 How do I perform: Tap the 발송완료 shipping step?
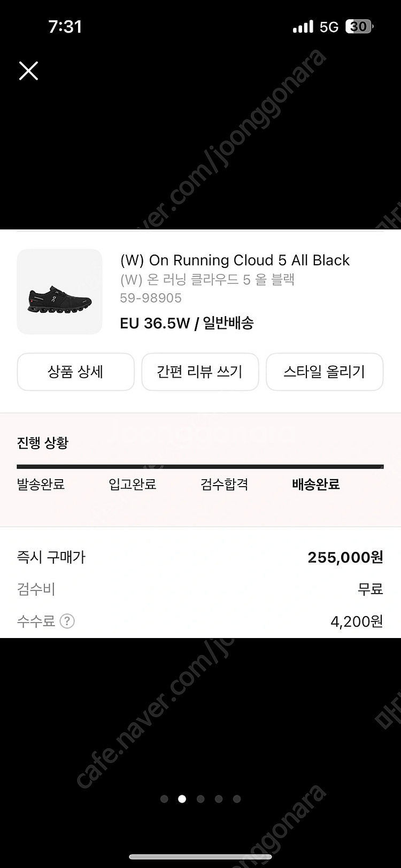pyautogui.click(x=41, y=485)
